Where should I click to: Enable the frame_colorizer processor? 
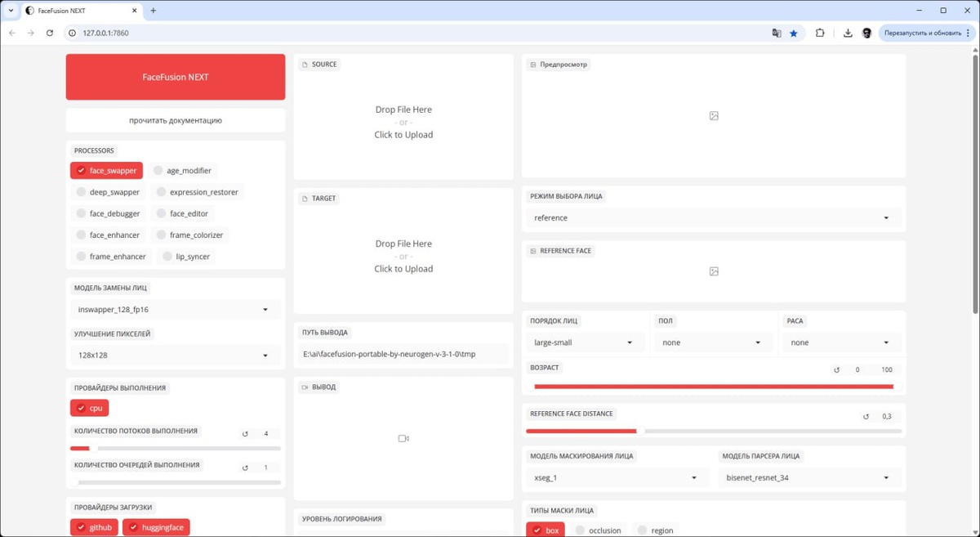189,235
